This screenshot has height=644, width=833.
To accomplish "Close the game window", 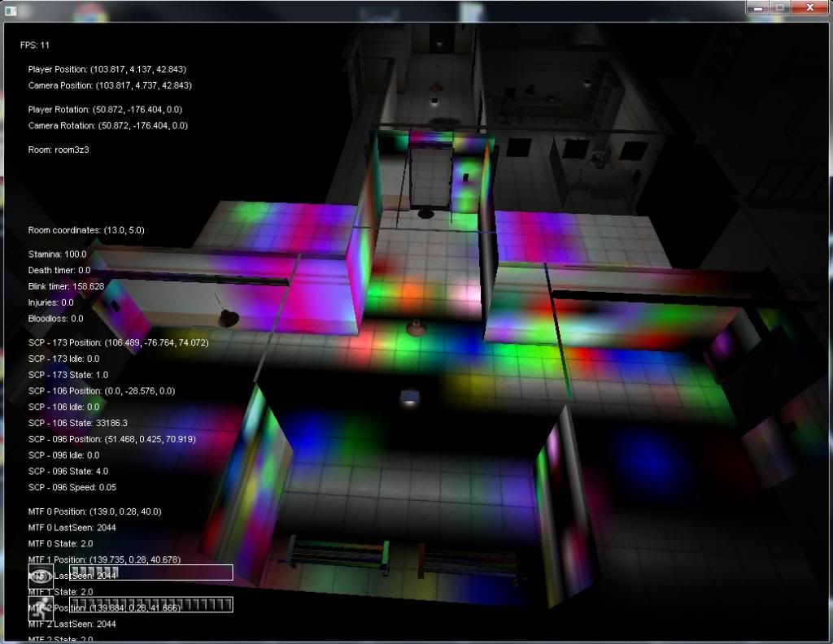I will [x=809, y=8].
